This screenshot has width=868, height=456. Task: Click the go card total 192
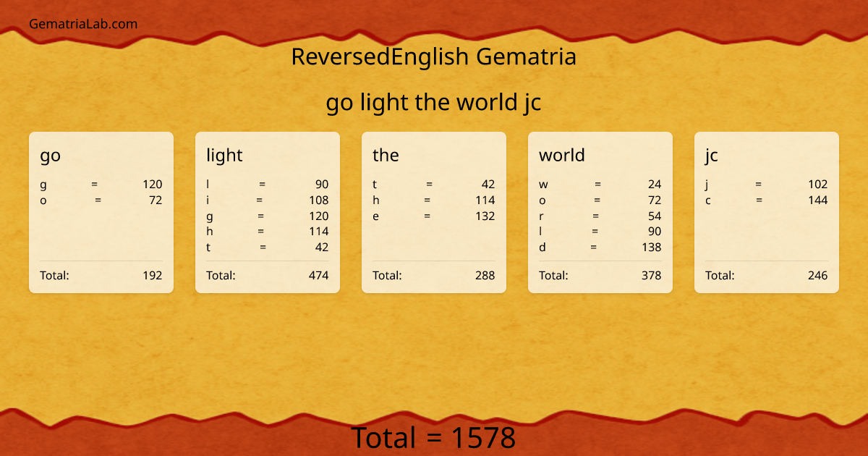tap(153, 275)
